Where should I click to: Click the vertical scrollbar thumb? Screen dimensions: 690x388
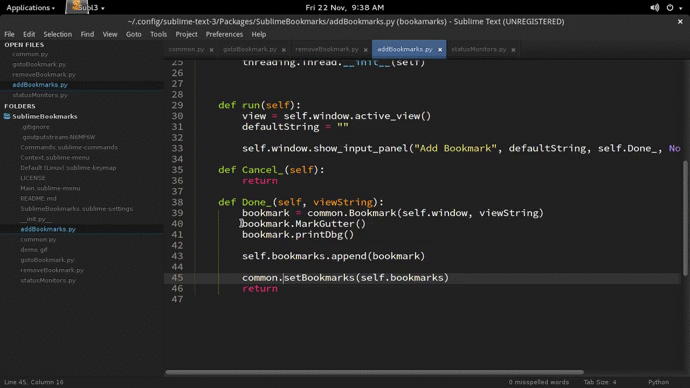pyautogui.click(x=685, y=218)
